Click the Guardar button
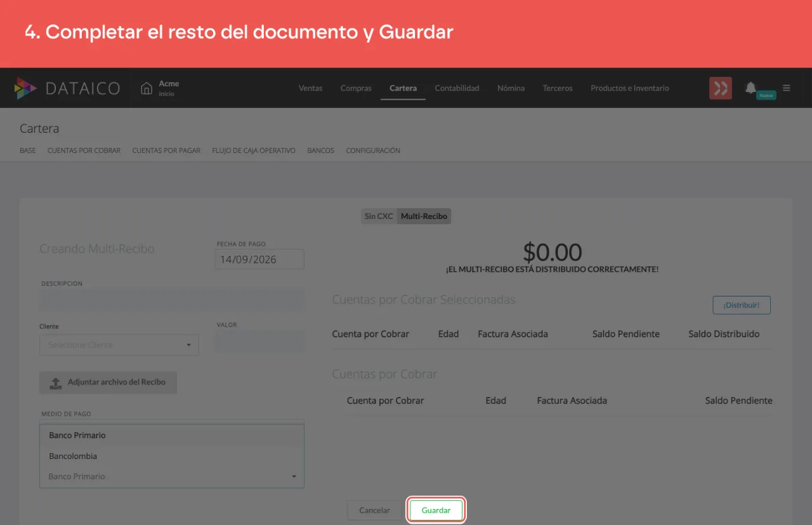 (x=436, y=510)
